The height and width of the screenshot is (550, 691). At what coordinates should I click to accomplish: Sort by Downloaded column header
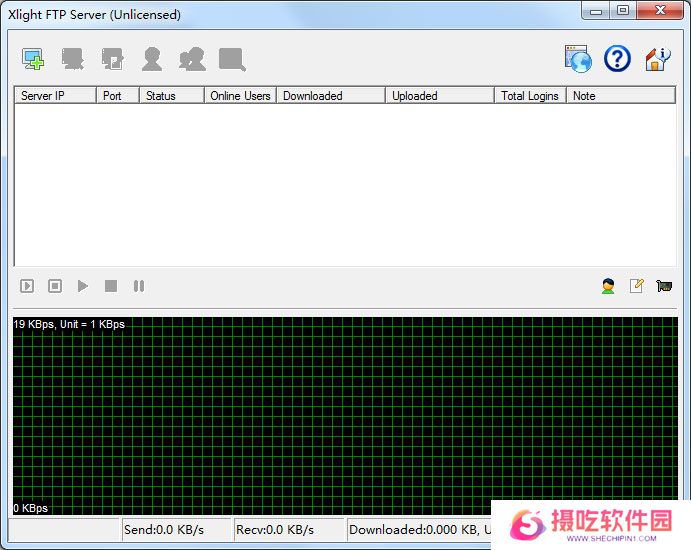[331, 96]
